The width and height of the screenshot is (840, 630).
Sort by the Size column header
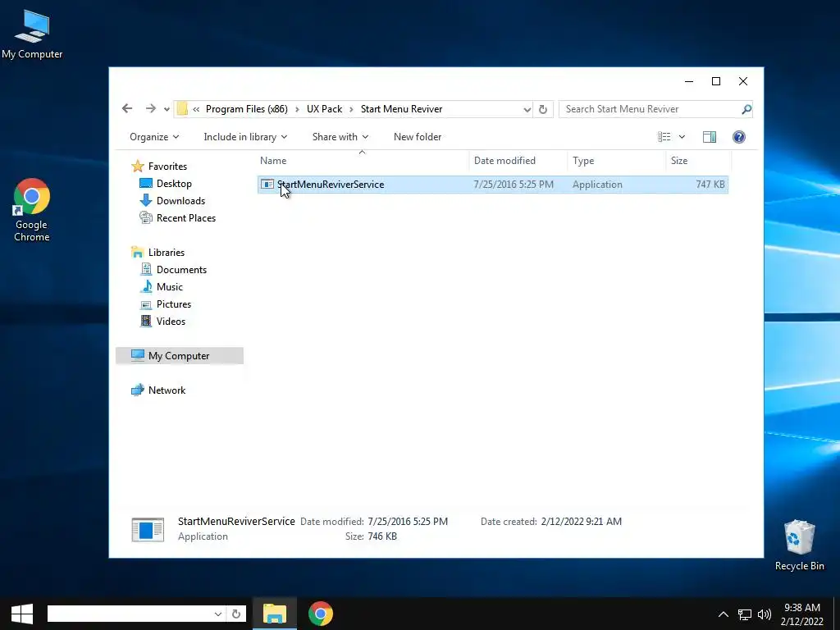point(698,161)
